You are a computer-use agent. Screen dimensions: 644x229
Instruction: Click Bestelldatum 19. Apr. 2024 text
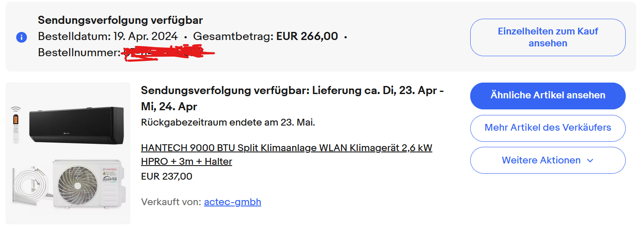(108, 37)
